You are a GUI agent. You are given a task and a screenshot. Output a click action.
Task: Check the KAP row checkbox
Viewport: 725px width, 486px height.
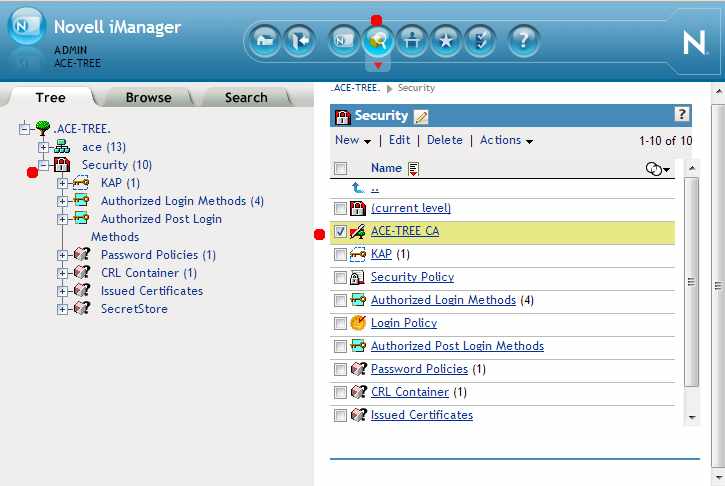(x=340, y=254)
